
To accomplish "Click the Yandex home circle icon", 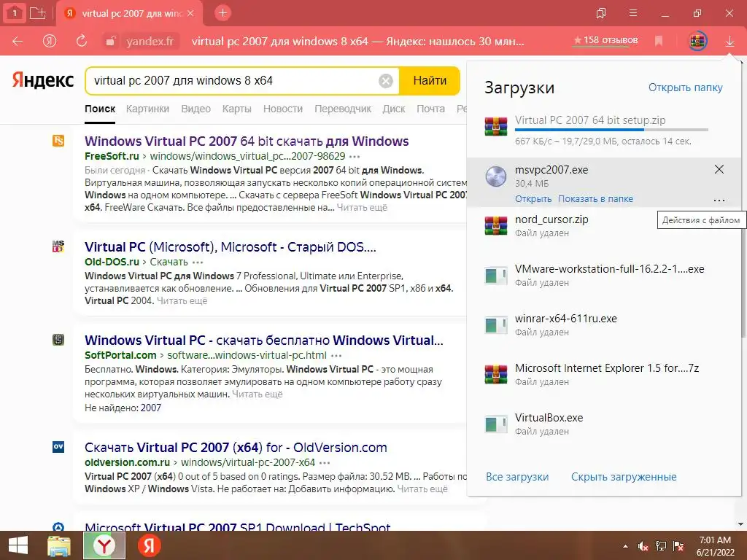I will tap(50, 42).
